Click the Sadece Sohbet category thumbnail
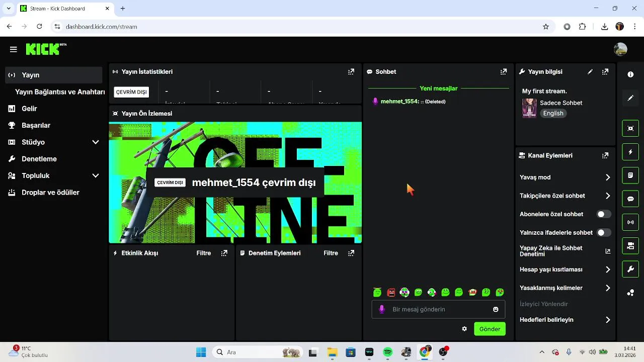This screenshot has height=362, width=644. click(529, 108)
